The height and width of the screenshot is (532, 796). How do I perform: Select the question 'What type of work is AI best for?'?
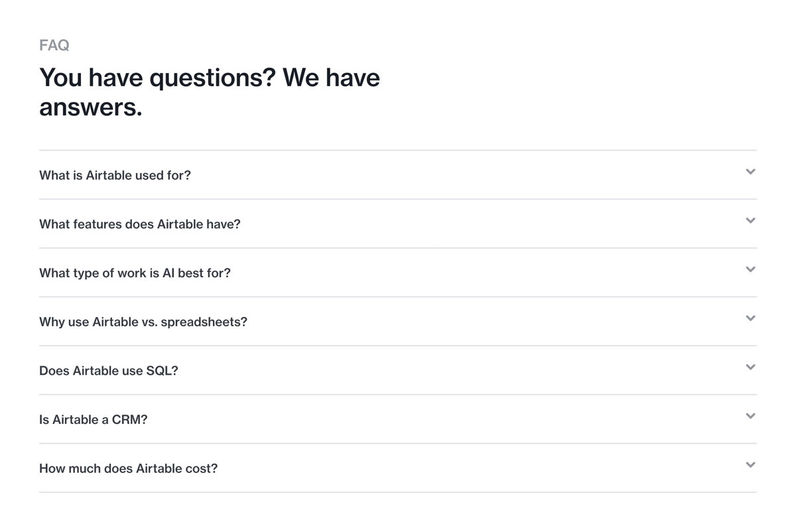tap(135, 273)
